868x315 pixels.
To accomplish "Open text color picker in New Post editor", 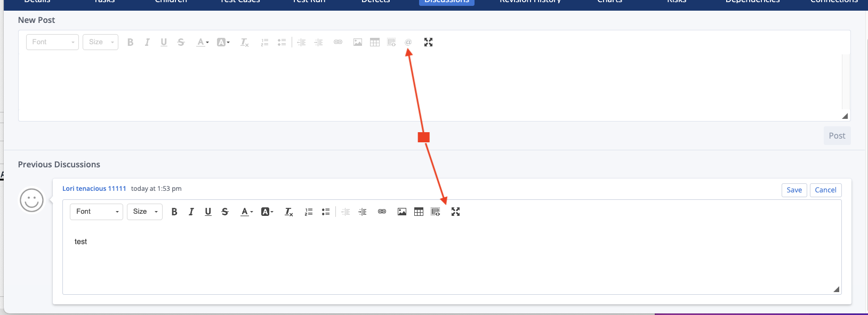I will (x=203, y=42).
